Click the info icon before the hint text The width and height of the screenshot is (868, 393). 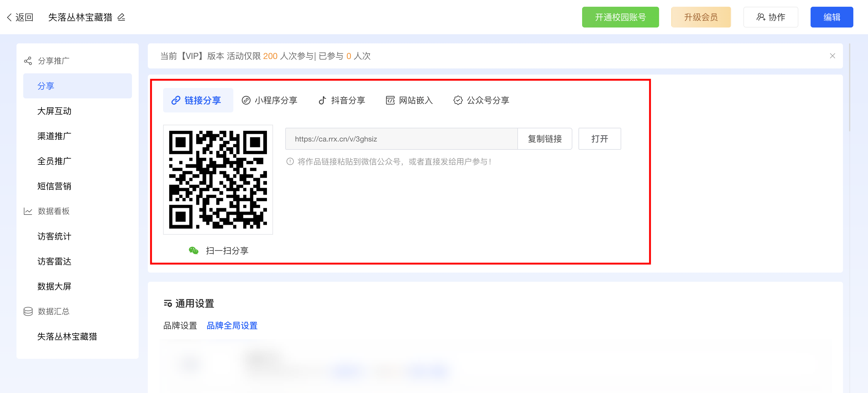click(x=290, y=161)
